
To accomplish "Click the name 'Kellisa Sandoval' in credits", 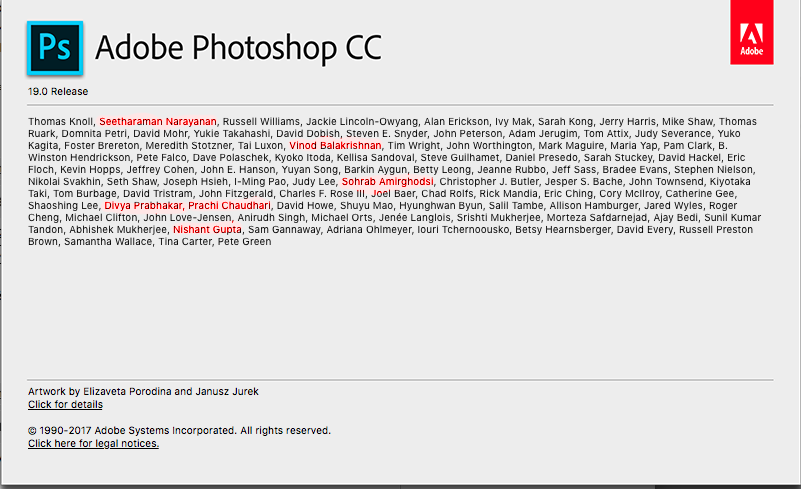I will [375, 157].
